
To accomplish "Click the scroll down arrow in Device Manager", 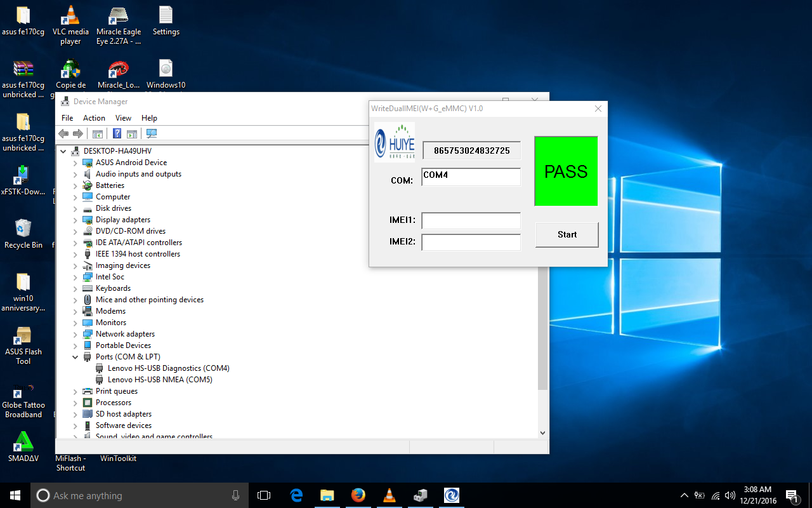I will pos(542,432).
